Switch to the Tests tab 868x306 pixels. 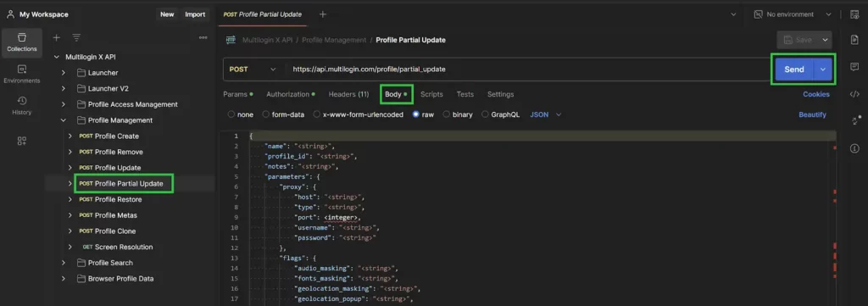click(465, 94)
